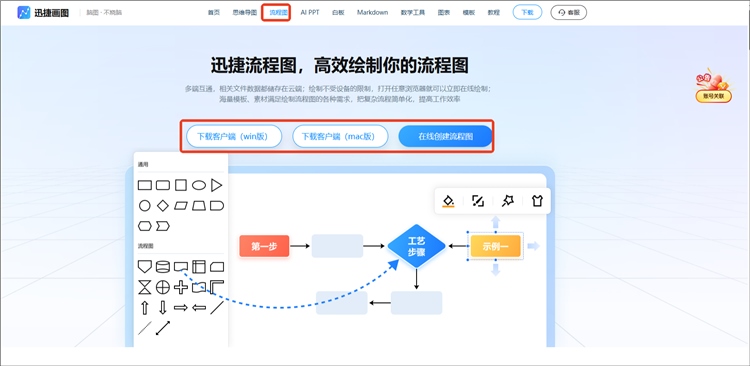This screenshot has width=750, height=366.
Task: Select the cylinder database shape
Action: 163,267
